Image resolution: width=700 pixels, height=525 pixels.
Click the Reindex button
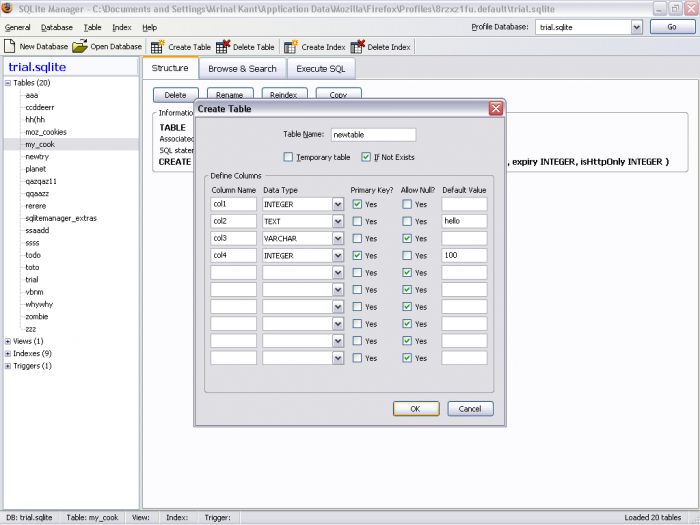pos(284,95)
